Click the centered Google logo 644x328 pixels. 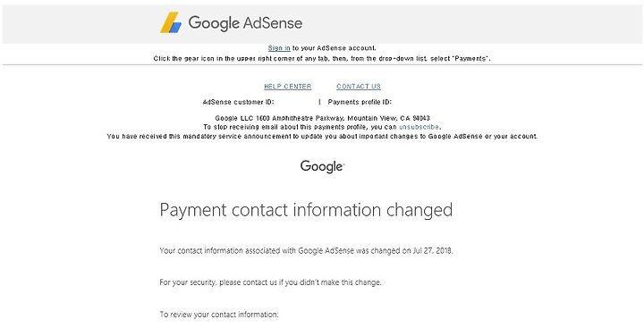pos(322,166)
